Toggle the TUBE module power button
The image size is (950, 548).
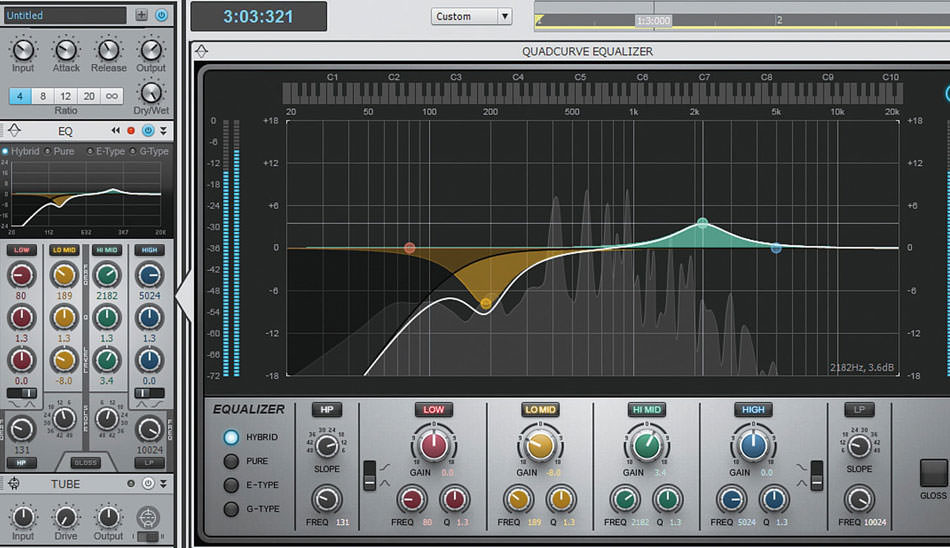(148, 483)
